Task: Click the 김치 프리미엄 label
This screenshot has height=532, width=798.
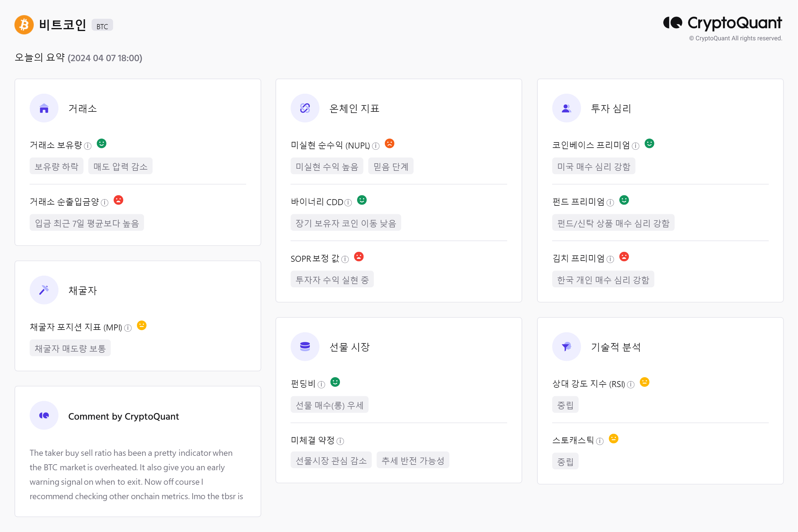Action: click(x=579, y=258)
